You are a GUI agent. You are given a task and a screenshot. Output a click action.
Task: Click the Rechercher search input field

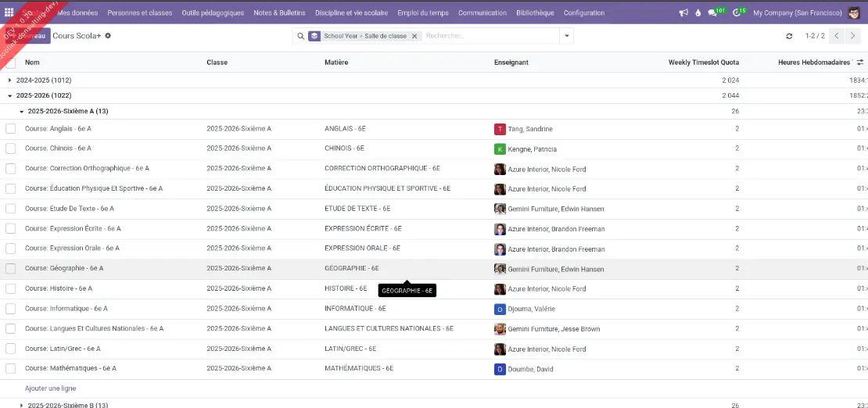tap(489, 36)
